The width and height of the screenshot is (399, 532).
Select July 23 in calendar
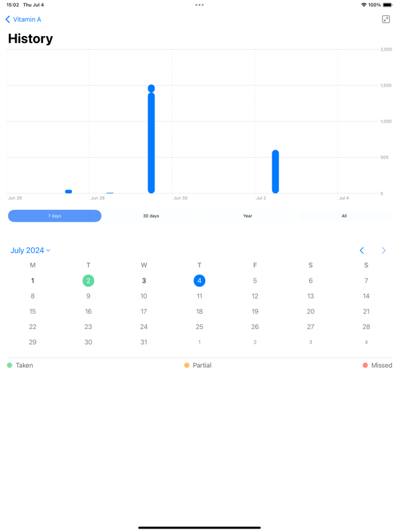(x=88, y=327)
